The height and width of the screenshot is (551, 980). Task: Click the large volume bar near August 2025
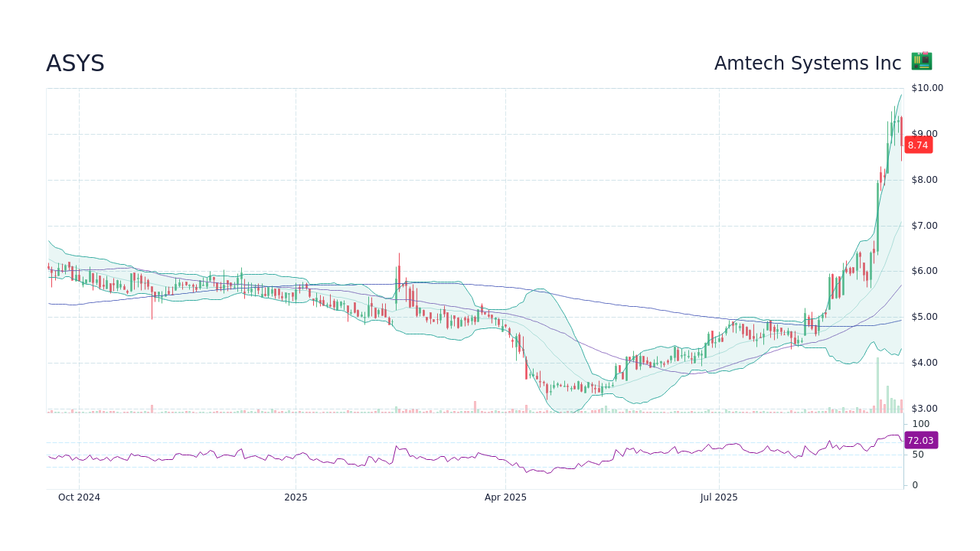pos(877,383)
